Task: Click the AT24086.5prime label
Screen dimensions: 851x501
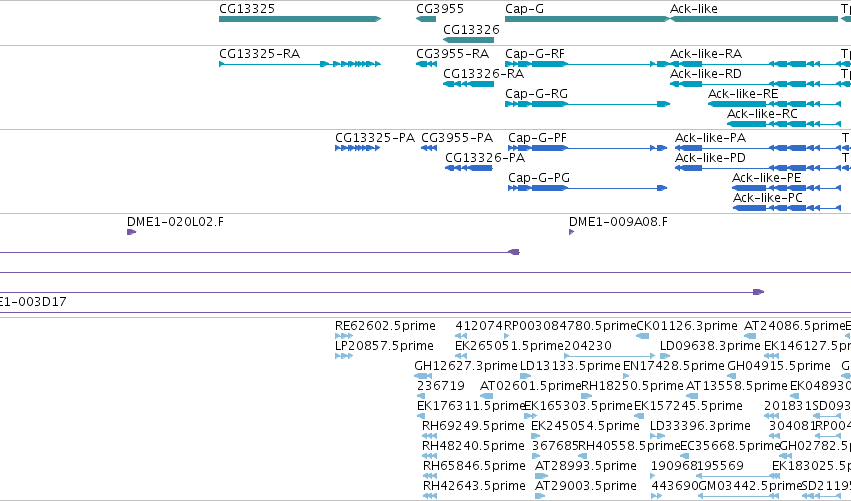Action: [x=795, y=326]
